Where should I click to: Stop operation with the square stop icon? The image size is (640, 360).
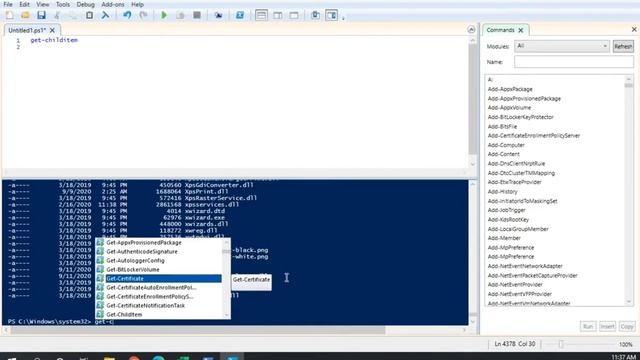(x=197, y=16)
